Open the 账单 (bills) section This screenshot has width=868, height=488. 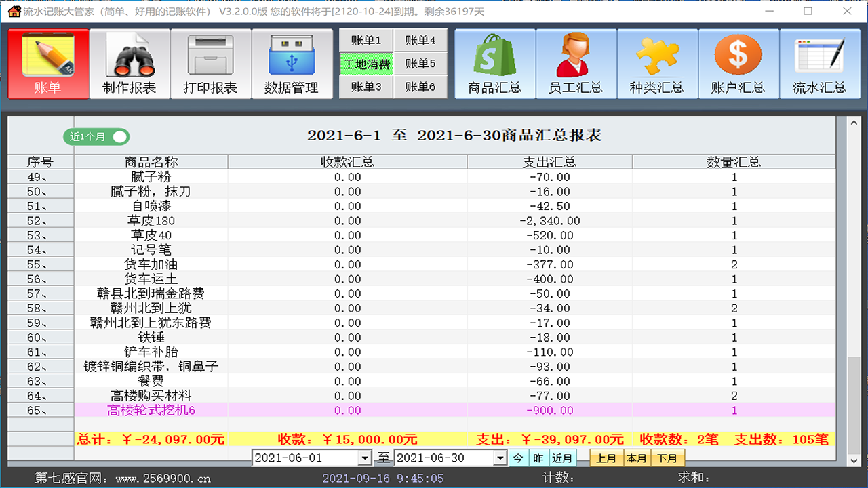pos(47,63)
